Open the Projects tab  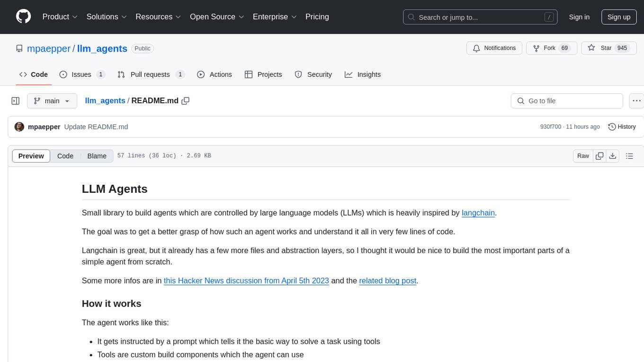point(263,74)
